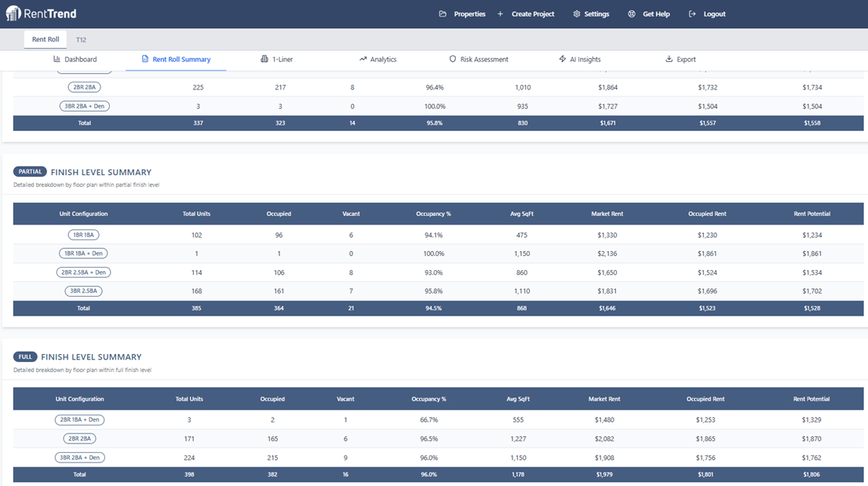
Task: Select the Risk Assessment shield icon
Action: pos(453,59)
